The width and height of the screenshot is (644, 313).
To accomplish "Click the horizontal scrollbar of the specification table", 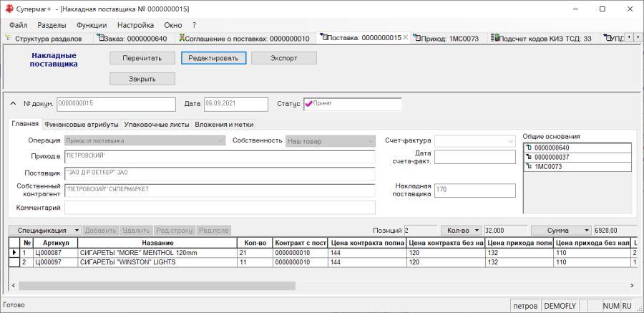I will (x=322, y=286).
